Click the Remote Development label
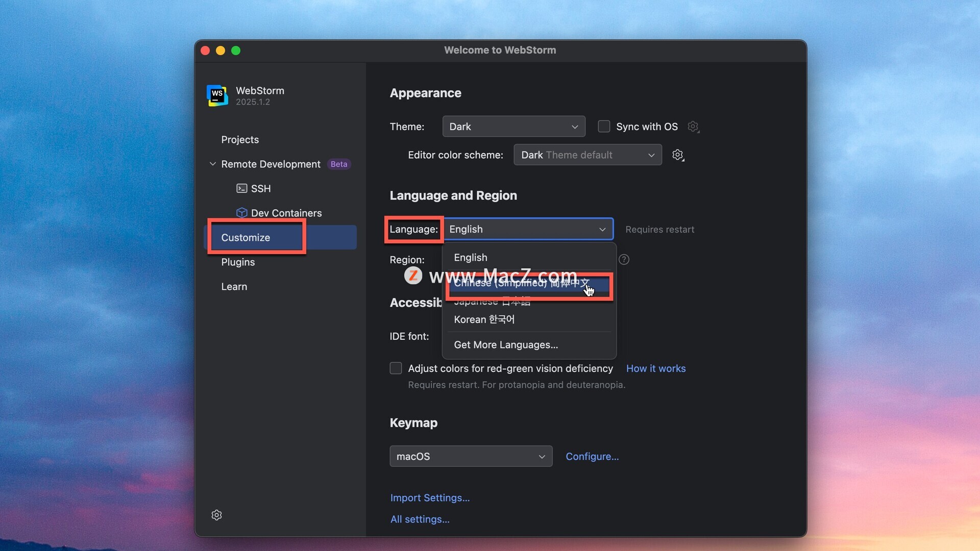980x551 pixels. tap(271, 164)
